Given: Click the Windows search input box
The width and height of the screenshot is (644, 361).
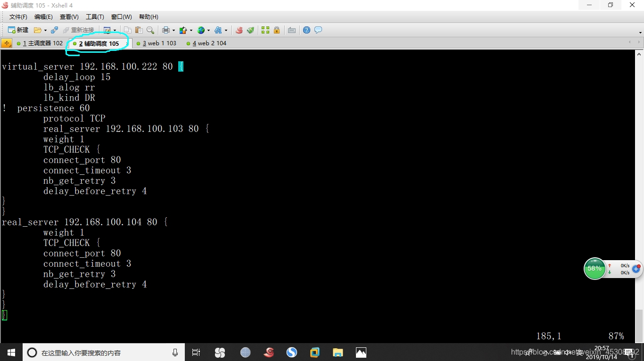Looking at the screenshot, I should (x=104, y=353).
